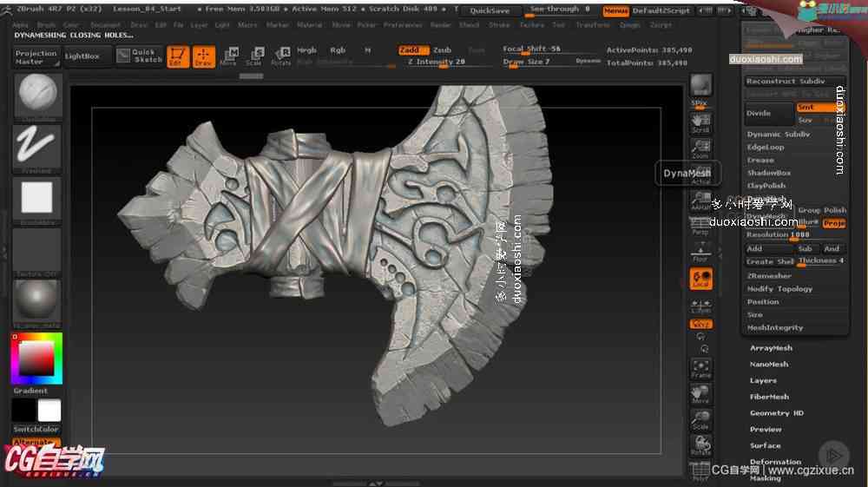The image size is (868, 487).
Task: Click the DynaMesh Add button
Action: (769, 248)
